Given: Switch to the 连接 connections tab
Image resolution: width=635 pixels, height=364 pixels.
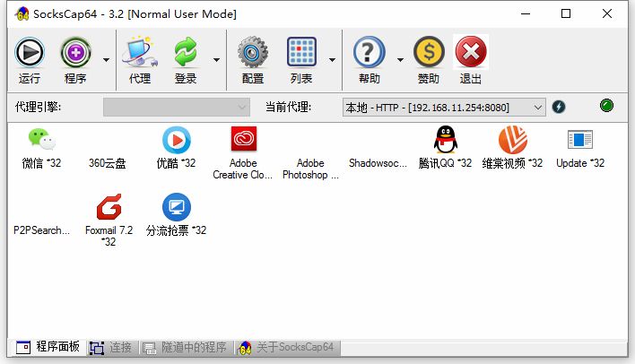Looking at the screenshot, I should click(110, 347).
